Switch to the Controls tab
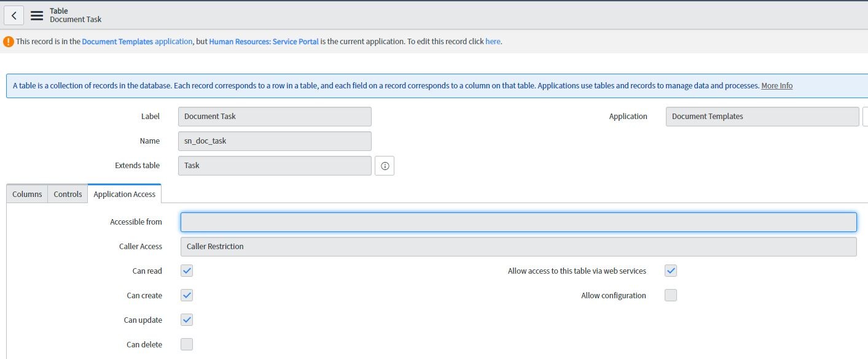Screen dimensions: 868x359 (68, 194)
